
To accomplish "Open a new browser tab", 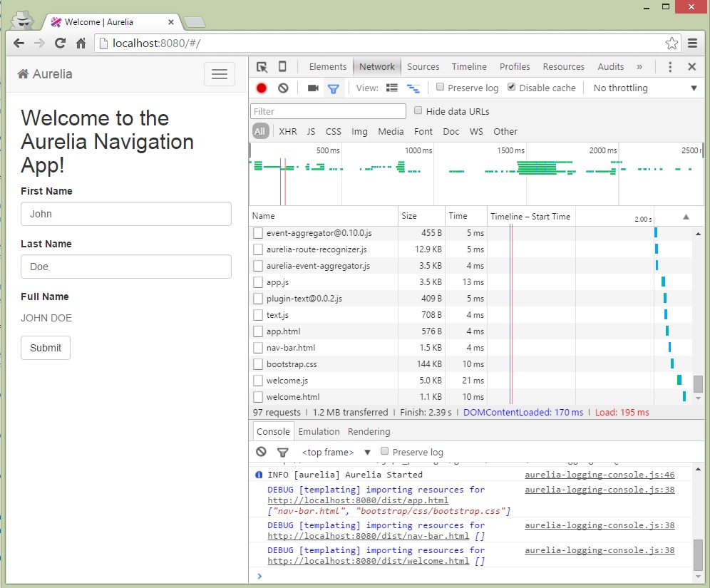I will click(195, 21).
